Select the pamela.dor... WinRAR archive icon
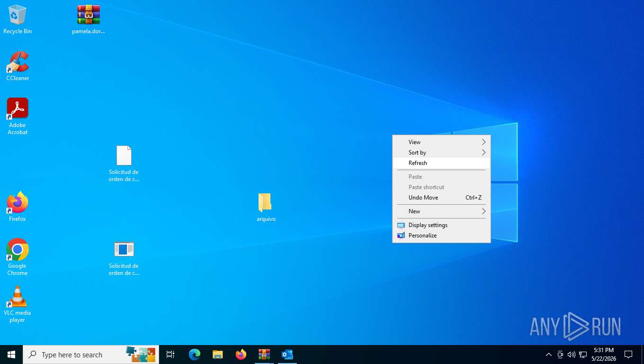The image size is (644, 364). tap(89, 19)
